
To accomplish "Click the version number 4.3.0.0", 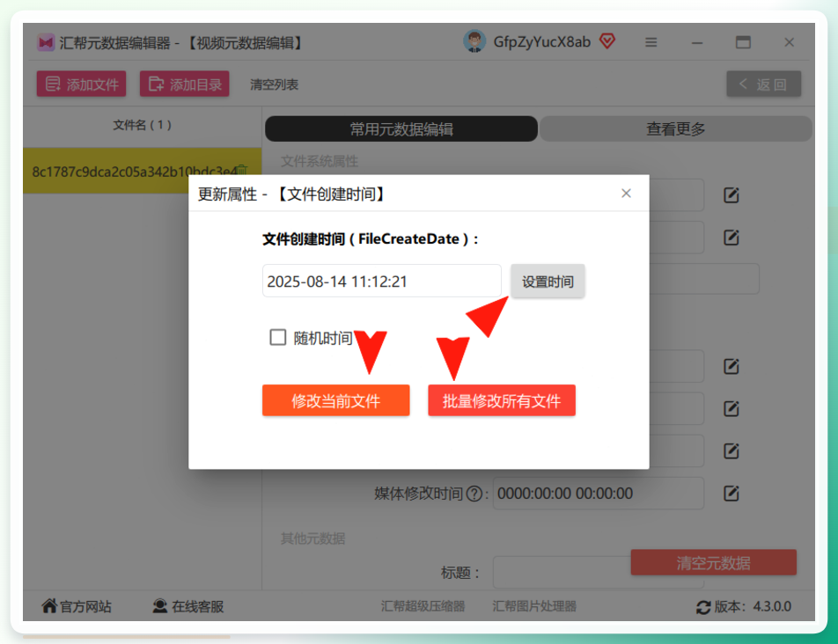I will pyautogui.click(x=772, y=607).
